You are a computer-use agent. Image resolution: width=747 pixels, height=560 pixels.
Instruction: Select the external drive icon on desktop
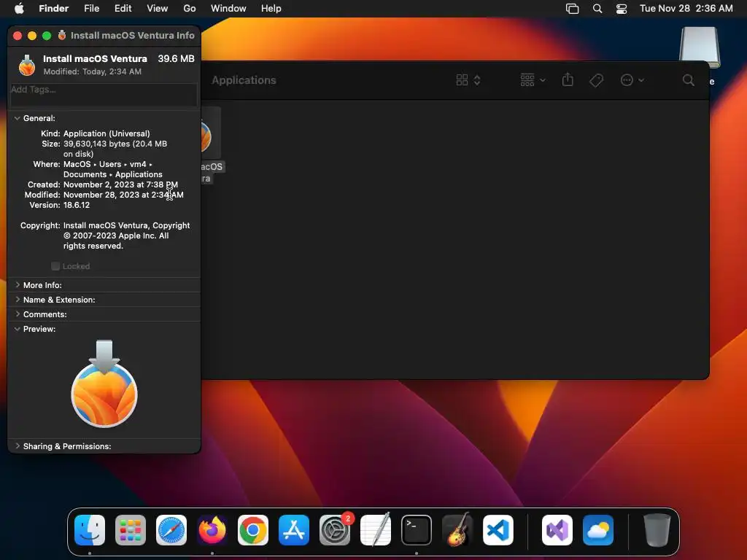pos(700,47)
